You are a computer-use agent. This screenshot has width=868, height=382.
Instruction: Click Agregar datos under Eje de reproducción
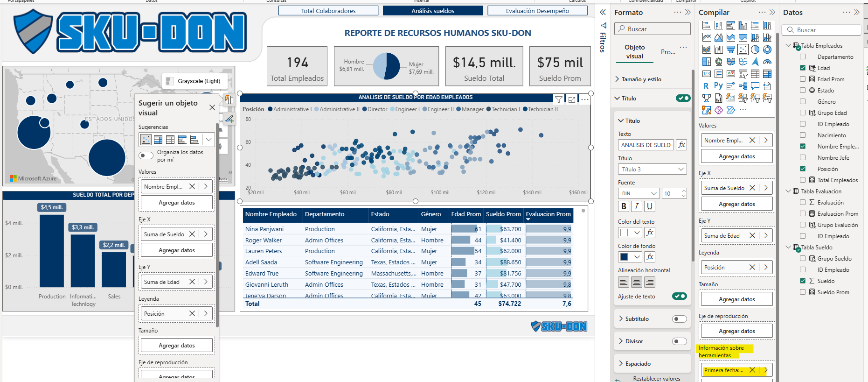point(736,331)
